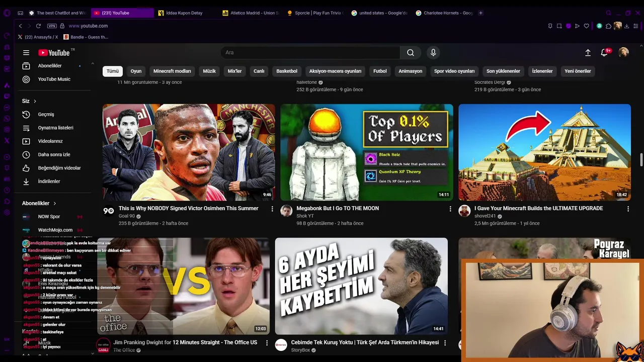Click the site lock icon in address bar
644x362 pixels.
(x=62, y=26)
